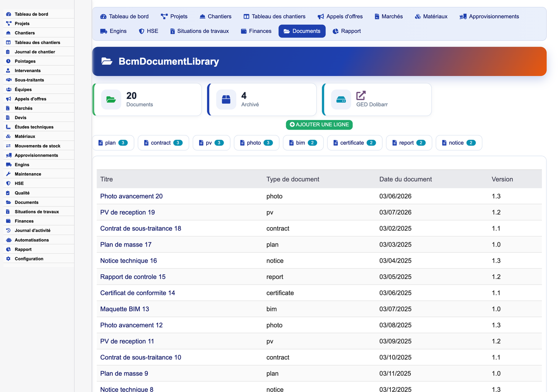Click the drive icon in GED Dolibarr card
The width and height of the screenshot is (558, 392).
pyautogui.click(x=341, y=100)
